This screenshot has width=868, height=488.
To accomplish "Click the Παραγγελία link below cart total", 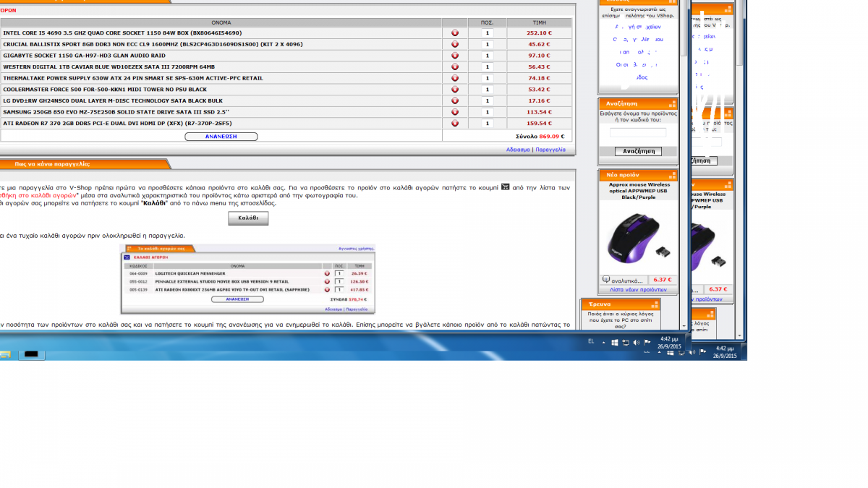I will coord(550,150).
